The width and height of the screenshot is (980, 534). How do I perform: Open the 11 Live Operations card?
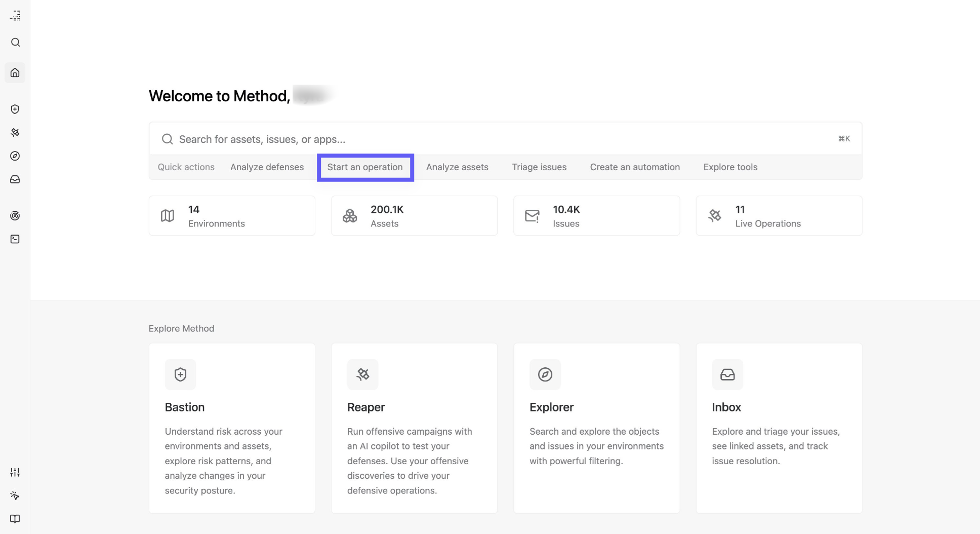point(779,216)
